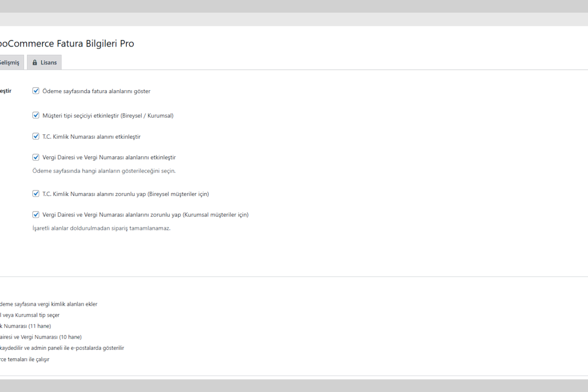Uncheck 'Vergi Dairesi ve Vergi Numarası alanlarını zorunlu yap'
The image size is (588, 392).
click(x=36, y=214)
